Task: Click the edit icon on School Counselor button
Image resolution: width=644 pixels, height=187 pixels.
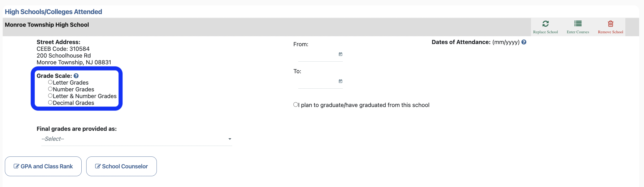Action: 98,166
